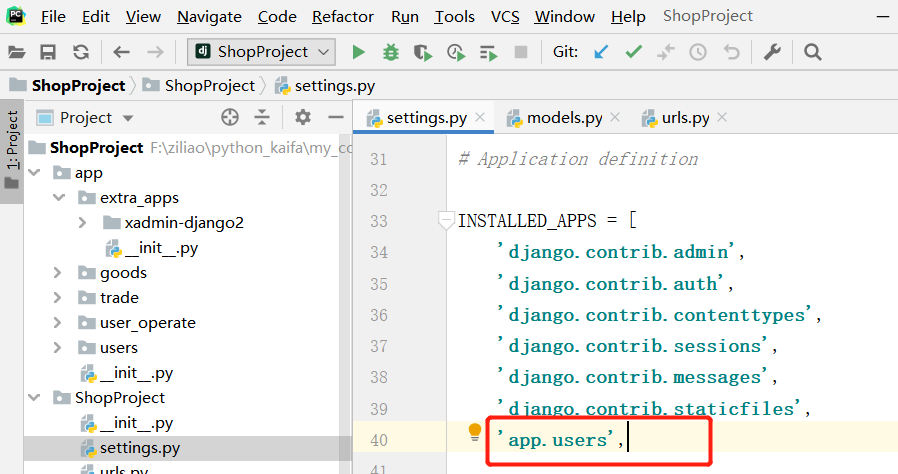This screenshot has width=898, height=474.
Task: Collapse the extra_apps folder
Action: tap(59, 198)
